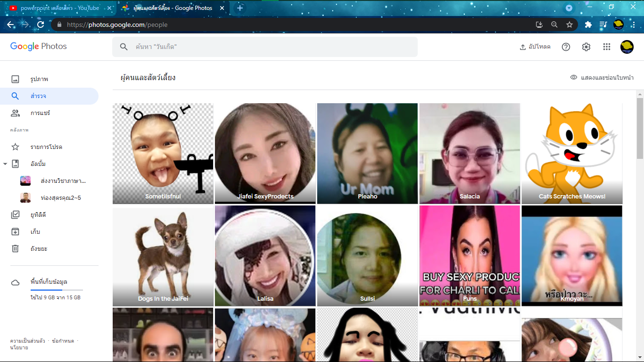
Task: Open the browser extensions puzzle icon
Action: pos(588,25)
